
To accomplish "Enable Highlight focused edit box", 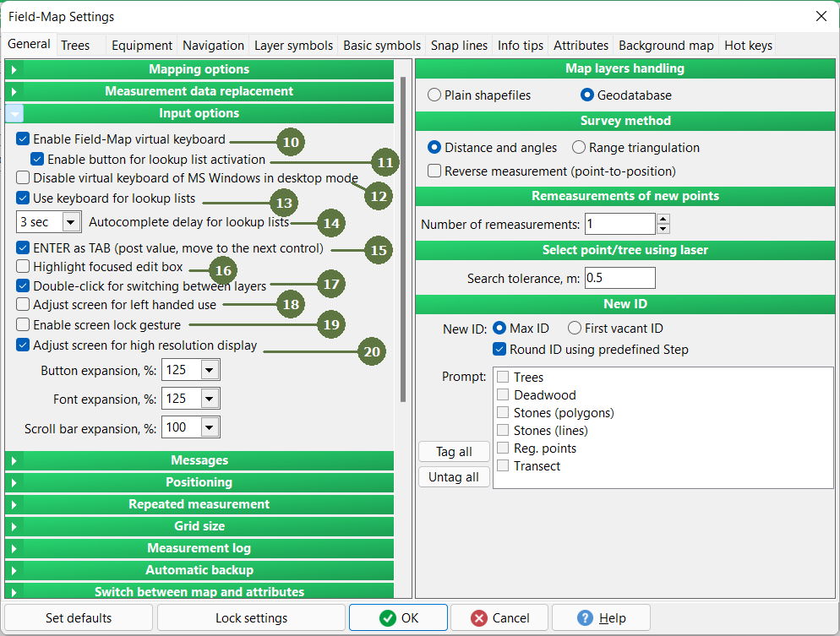I will (x=24, y=266).
